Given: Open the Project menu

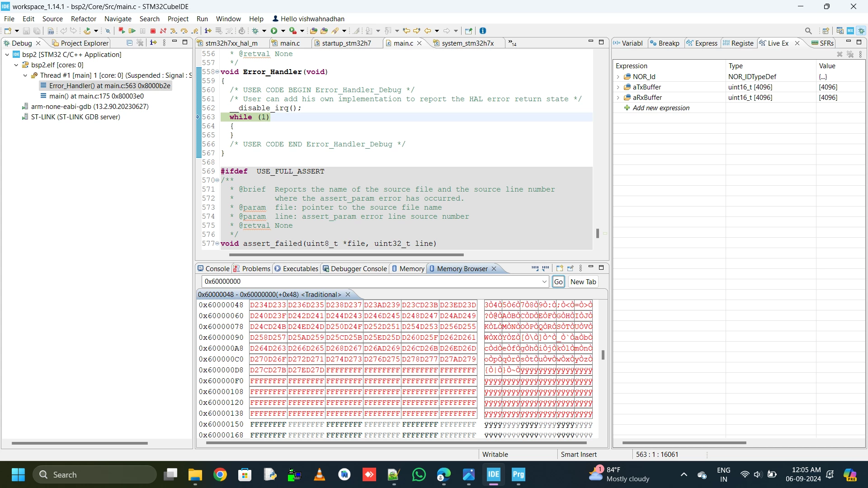Looking at the screenshot, I should tap(178, 19).
